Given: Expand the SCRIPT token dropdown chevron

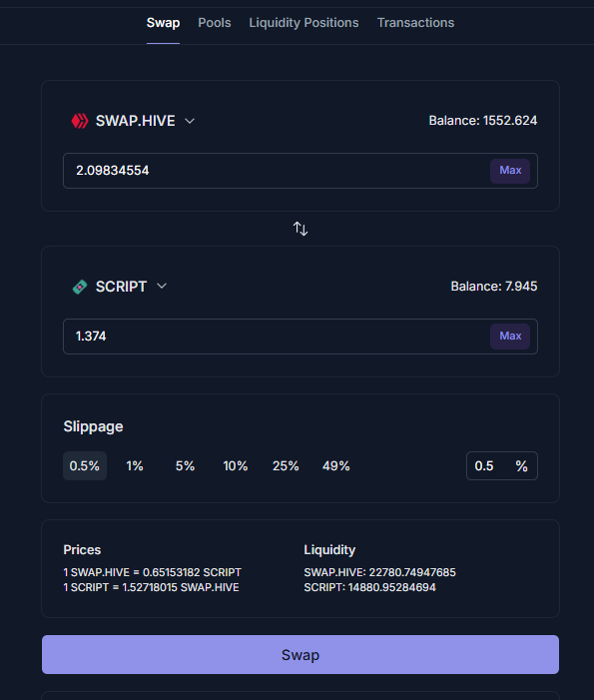Looking at the screenshot, I should [x=162, y=287].
